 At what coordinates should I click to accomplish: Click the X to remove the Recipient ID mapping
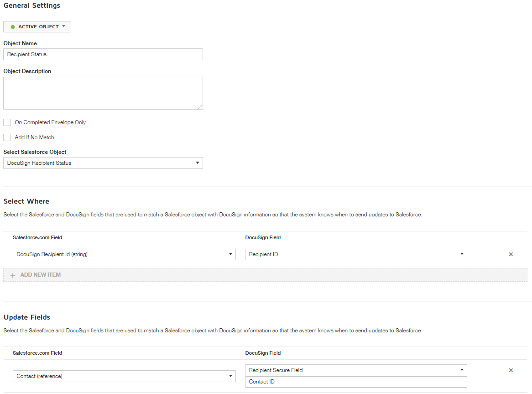point(511,254)
